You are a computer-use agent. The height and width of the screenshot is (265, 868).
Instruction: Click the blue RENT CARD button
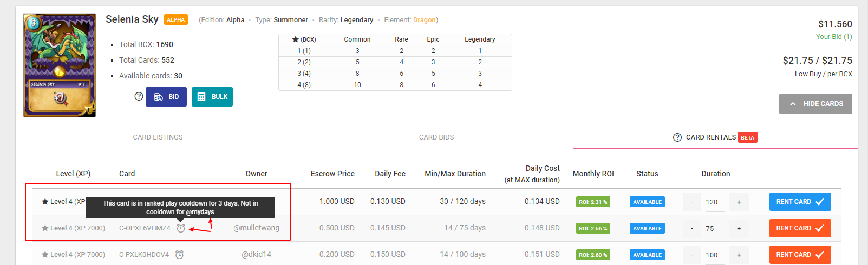click(x=800, y=202)
